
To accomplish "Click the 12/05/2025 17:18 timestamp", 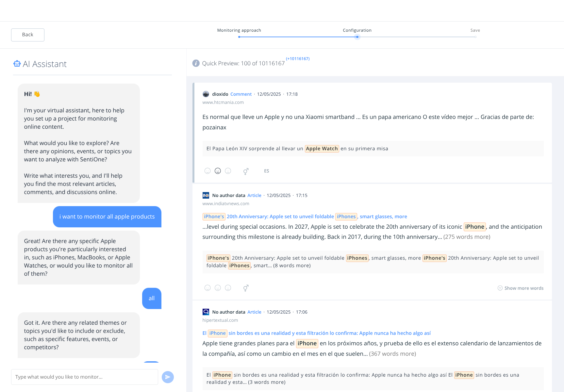I will tap(277, 94).
